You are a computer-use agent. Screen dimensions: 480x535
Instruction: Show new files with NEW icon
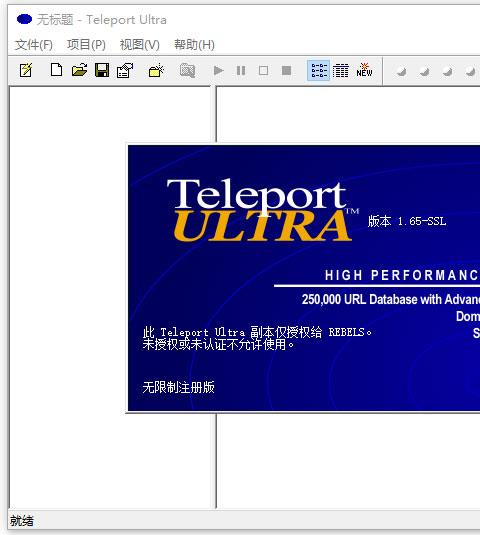364,70
